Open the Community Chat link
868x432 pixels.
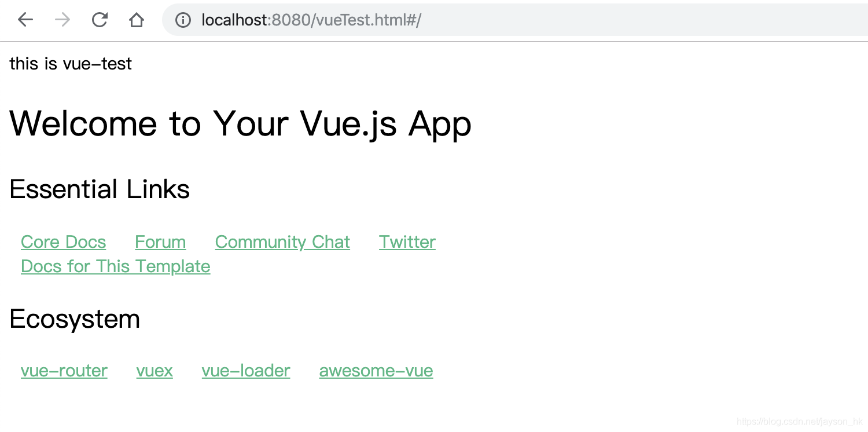point(282,242)
